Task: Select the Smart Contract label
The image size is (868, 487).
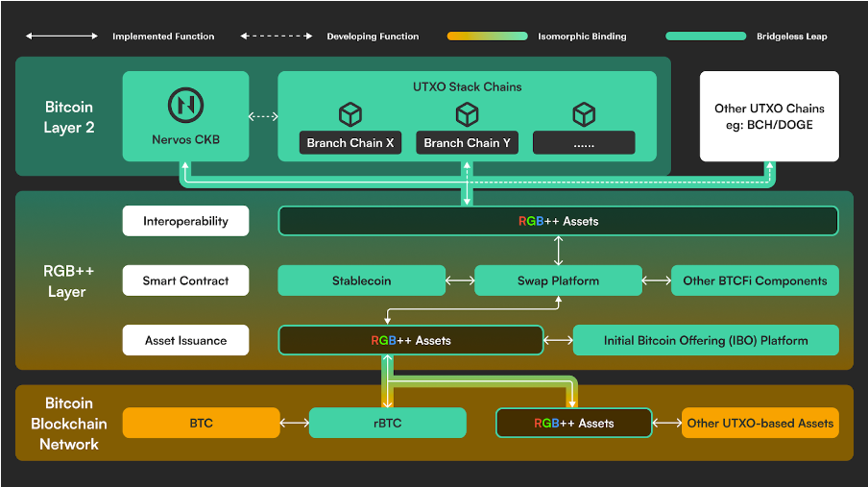Action: [185, 280]
